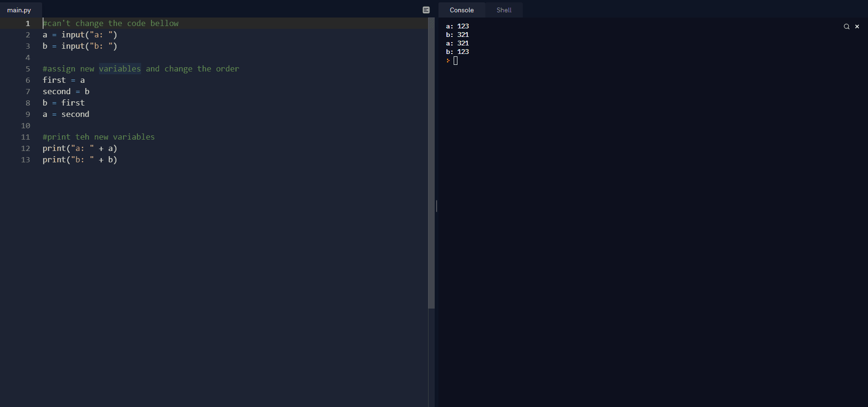Image resolution: width=868 pixels, height=407 pixels.
Task: Click the orange console prompt arrow
Action: click(448, 61)
